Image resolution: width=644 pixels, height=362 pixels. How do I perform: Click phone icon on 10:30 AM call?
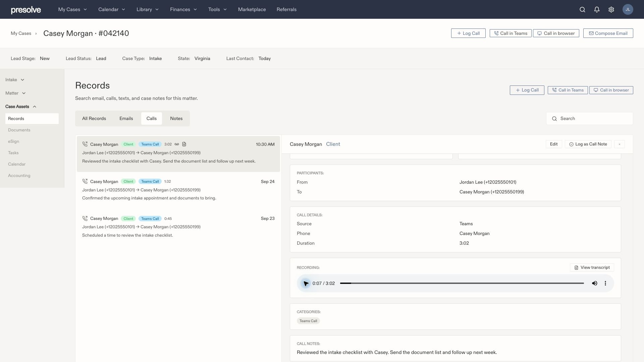click(85, 144)
